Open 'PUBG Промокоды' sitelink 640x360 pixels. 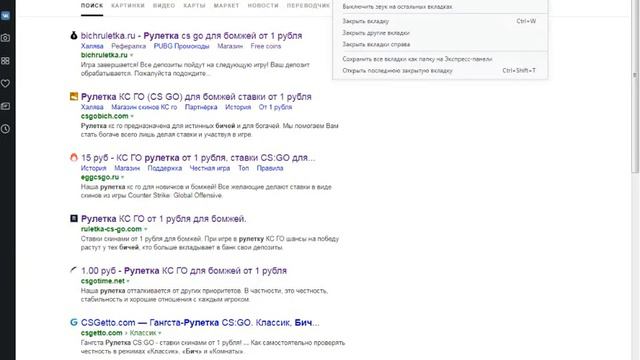[181, 46]
